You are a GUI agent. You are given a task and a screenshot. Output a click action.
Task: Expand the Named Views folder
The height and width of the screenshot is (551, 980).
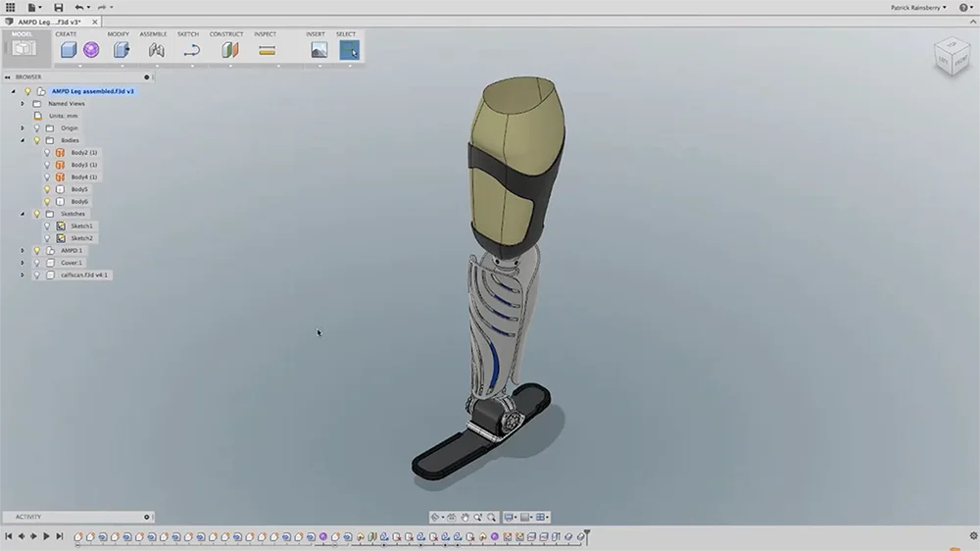pos(23,104)
